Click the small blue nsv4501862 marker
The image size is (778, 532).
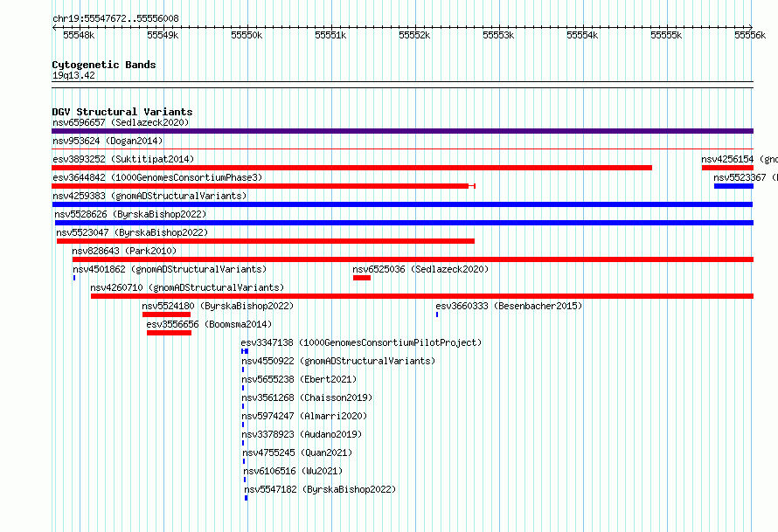point(74,278)
